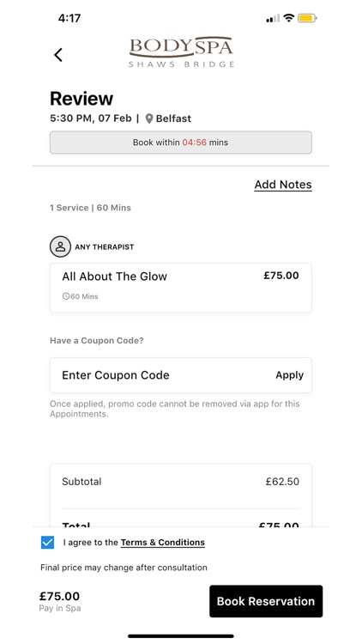Tap the Book within countdown timer bar

pyautogui.click(x=181, y=143)
